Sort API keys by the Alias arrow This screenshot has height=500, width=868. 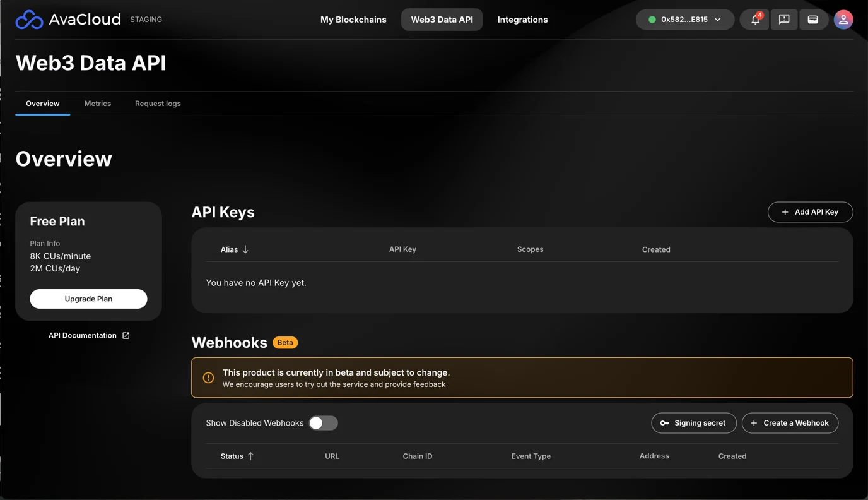pos(245,249)
